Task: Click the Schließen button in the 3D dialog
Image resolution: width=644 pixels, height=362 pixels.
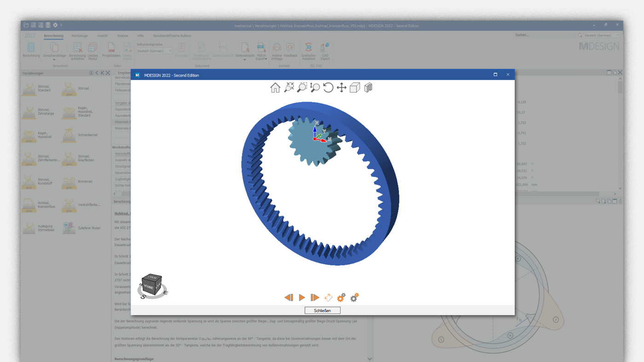Action: coord(322,311)
